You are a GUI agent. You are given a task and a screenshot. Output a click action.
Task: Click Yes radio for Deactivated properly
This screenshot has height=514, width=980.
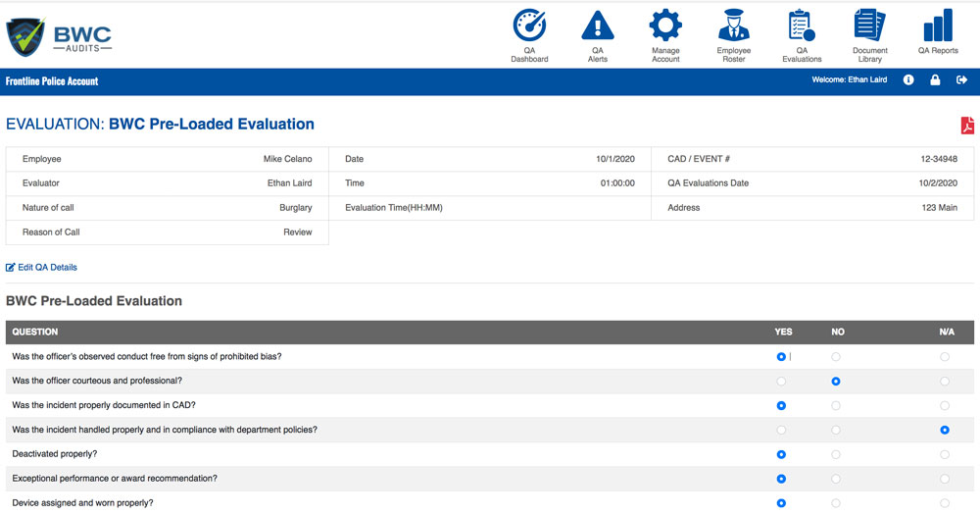(781, 454)
